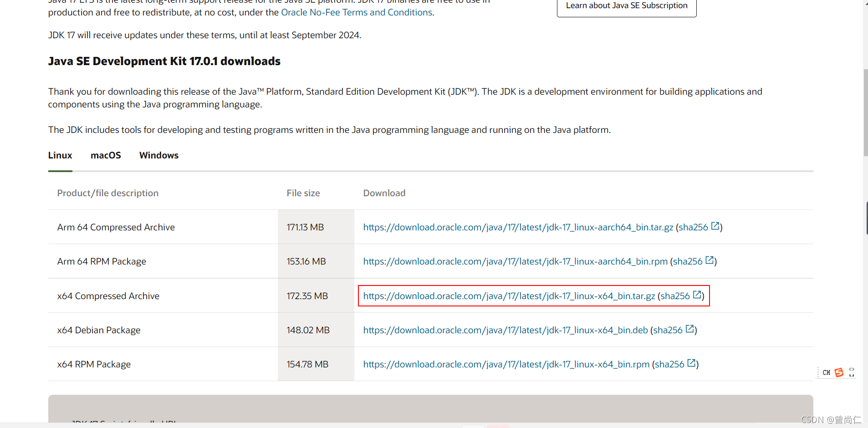Viewport: 868px width, 428px height.
Task: Click the '153.16 MB' file size cell
Action: click(x=316, y=261)
